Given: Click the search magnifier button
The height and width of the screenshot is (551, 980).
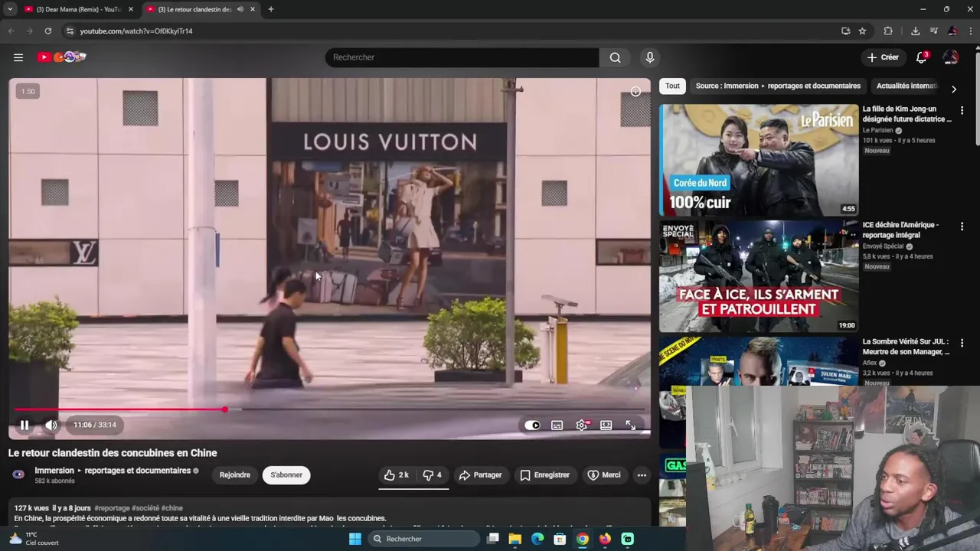Looking at the screenshot, I should pos(615,57).
